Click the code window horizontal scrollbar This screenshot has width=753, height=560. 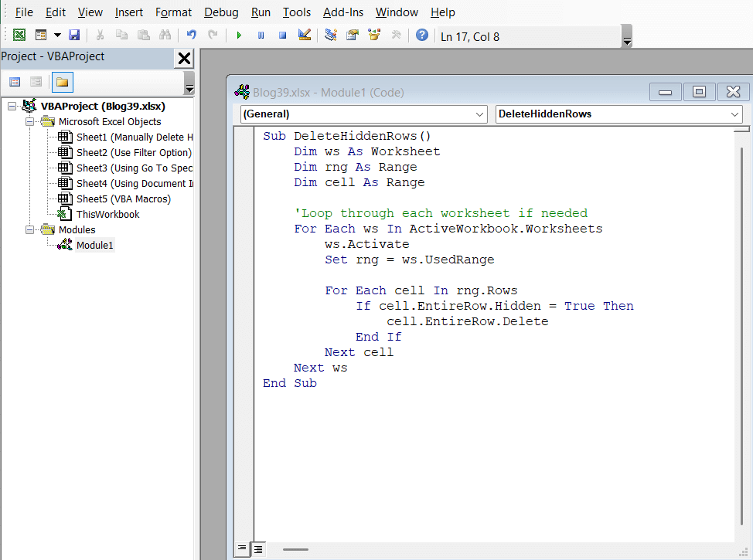point(296,549)
